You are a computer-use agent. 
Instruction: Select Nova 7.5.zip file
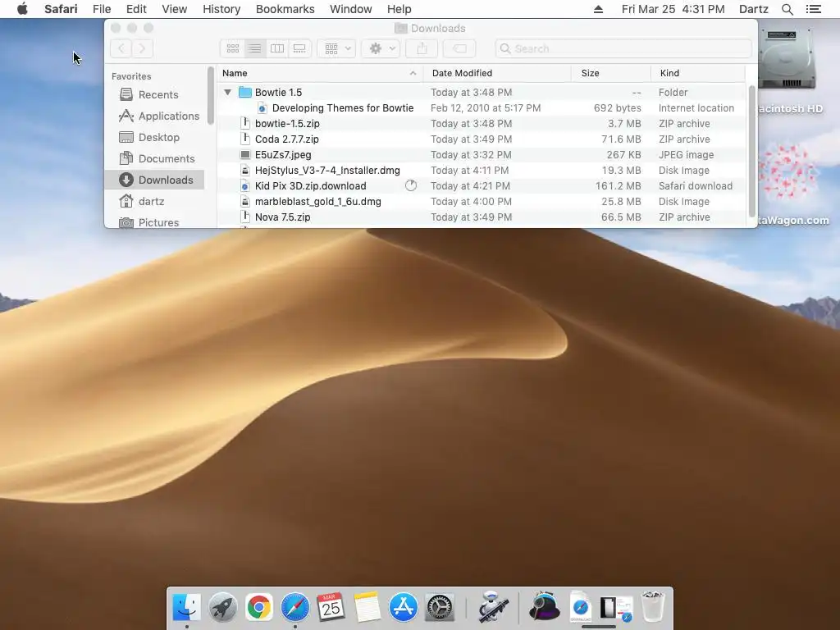(481, 217)
